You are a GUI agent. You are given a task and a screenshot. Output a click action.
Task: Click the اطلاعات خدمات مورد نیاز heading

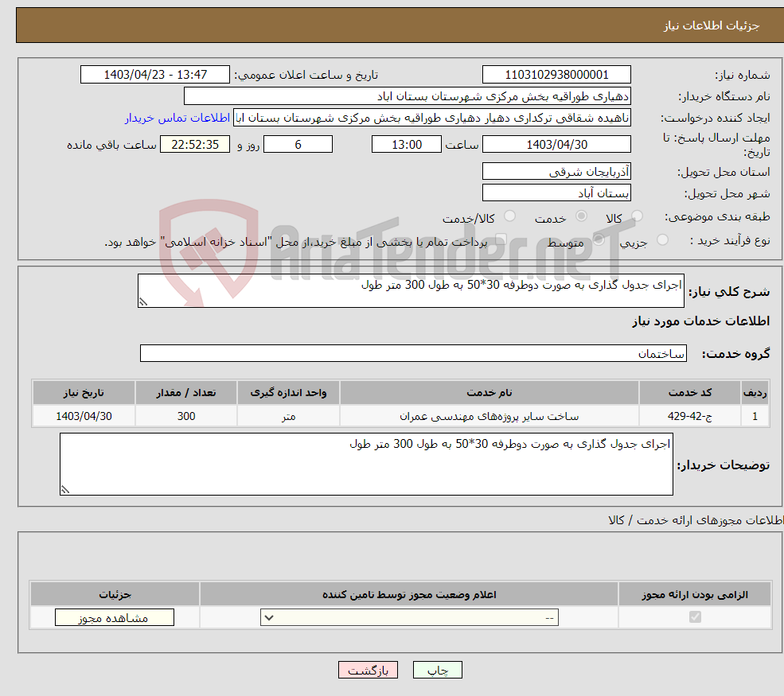pyautogui.click(x=700, y=321)
